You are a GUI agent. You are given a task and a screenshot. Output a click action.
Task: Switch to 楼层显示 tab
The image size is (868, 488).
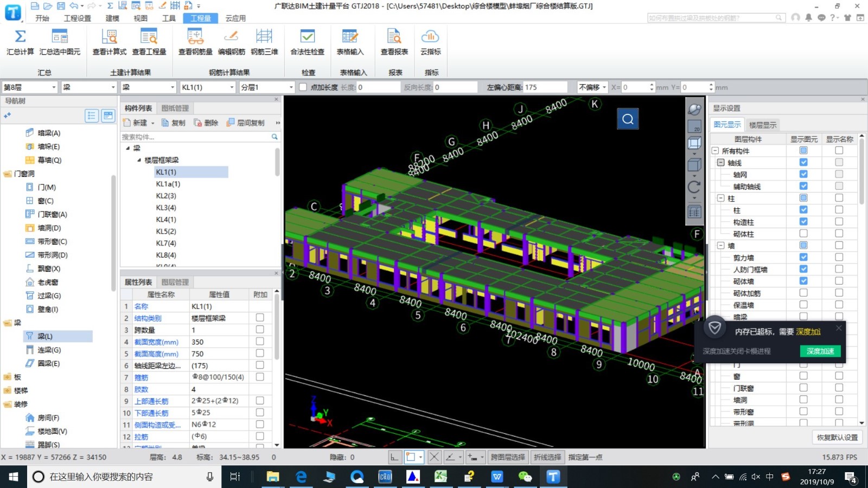tap(763, 125)
